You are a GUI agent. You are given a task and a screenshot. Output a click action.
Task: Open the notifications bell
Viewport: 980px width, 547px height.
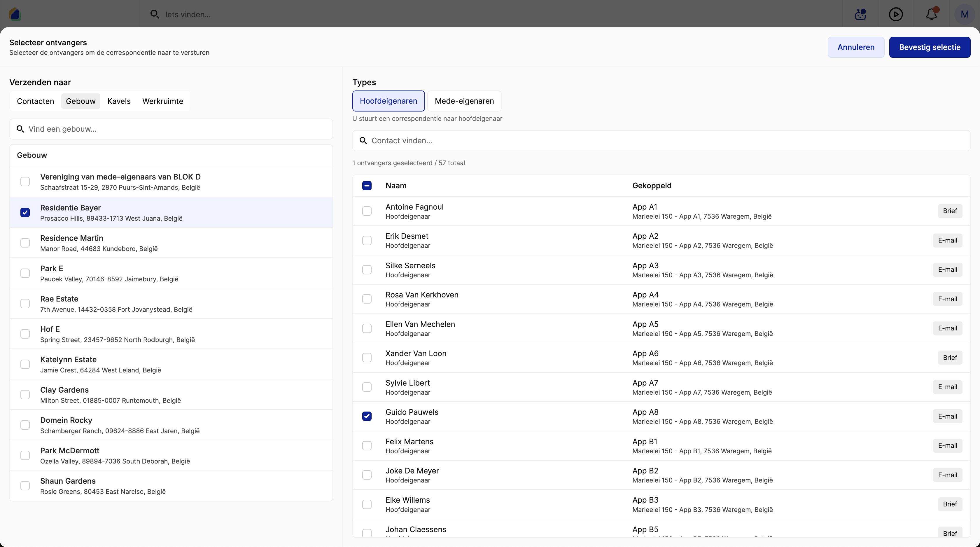932,15
